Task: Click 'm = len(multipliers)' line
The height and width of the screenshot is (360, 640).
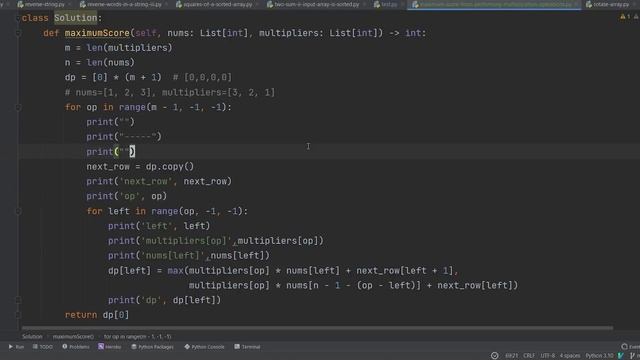Action: (x=118, y=48)
